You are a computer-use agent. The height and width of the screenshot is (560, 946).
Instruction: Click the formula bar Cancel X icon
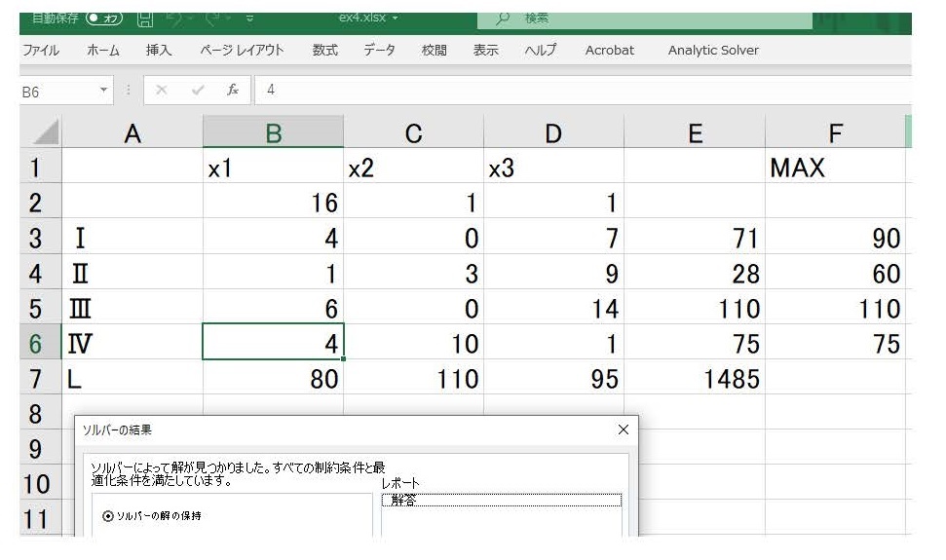coord(160,90)
